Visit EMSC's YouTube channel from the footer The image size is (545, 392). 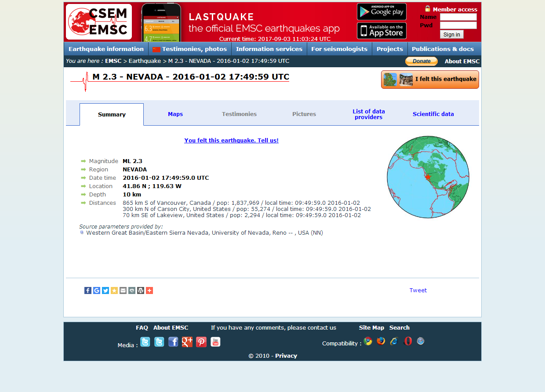point(215,341)
